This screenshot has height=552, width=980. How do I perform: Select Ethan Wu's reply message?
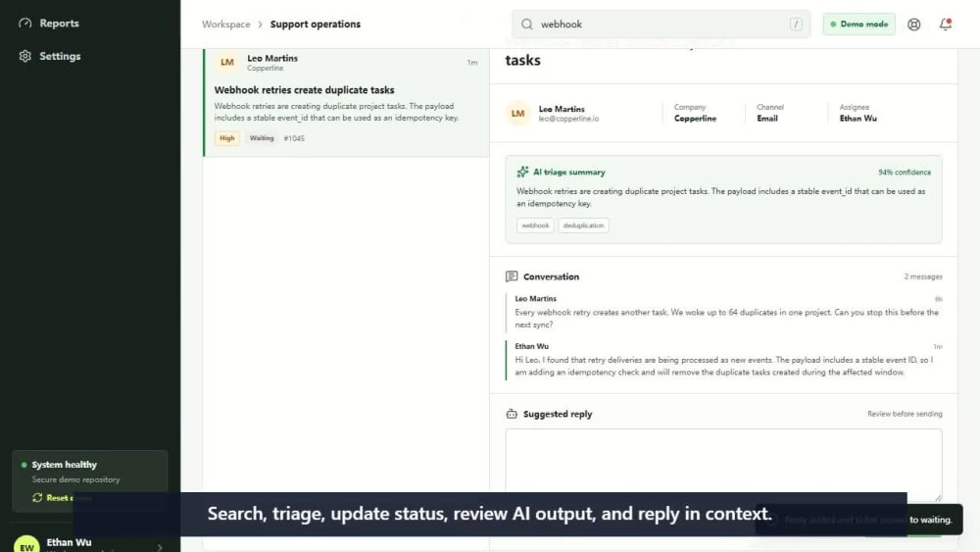pyautogui.click(x=723, y=360)
